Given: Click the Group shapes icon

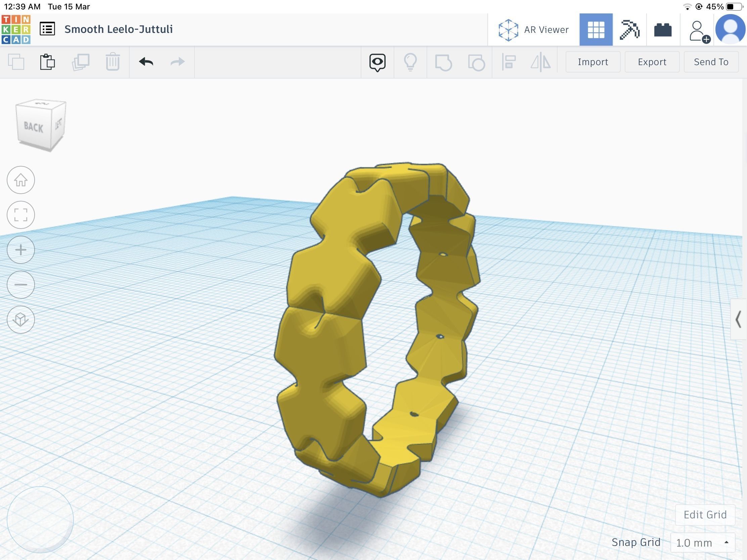Looking at the screenshot, I should click(443, 62).
